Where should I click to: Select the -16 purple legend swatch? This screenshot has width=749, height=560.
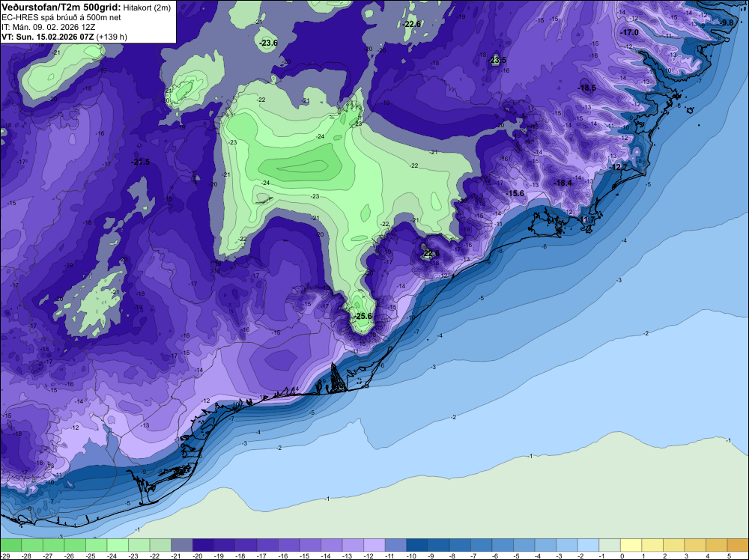(288, 545)
